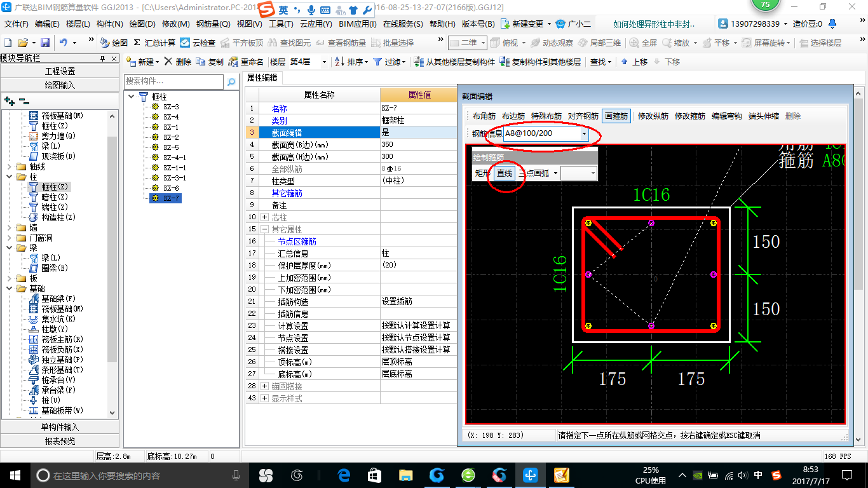
Task: Click 报表预览 button
Action: [60, 441]
